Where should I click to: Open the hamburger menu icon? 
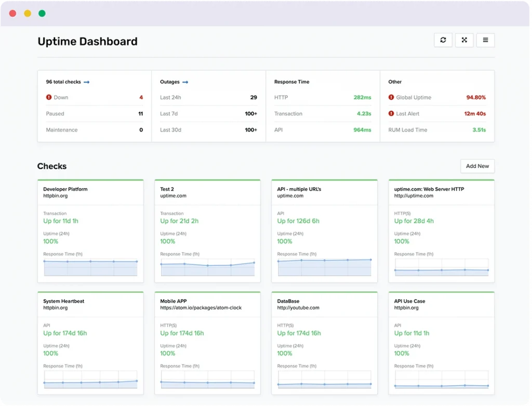485,40
